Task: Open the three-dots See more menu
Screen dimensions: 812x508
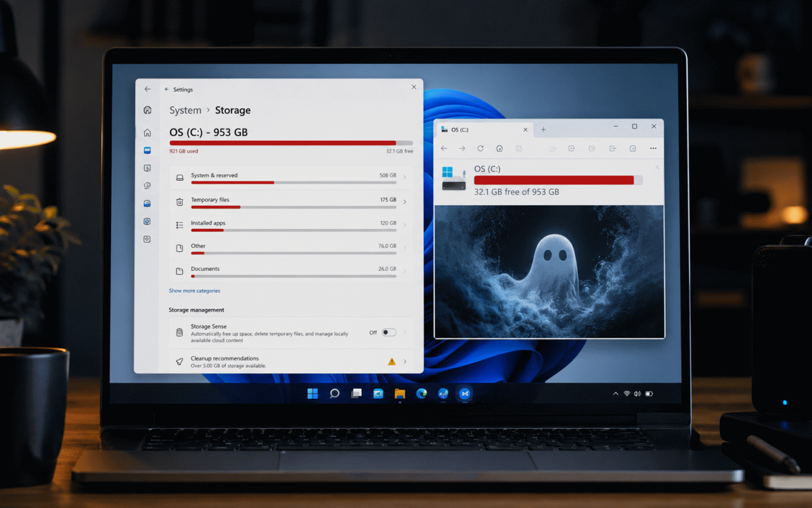Action: (x=653, y=148)
